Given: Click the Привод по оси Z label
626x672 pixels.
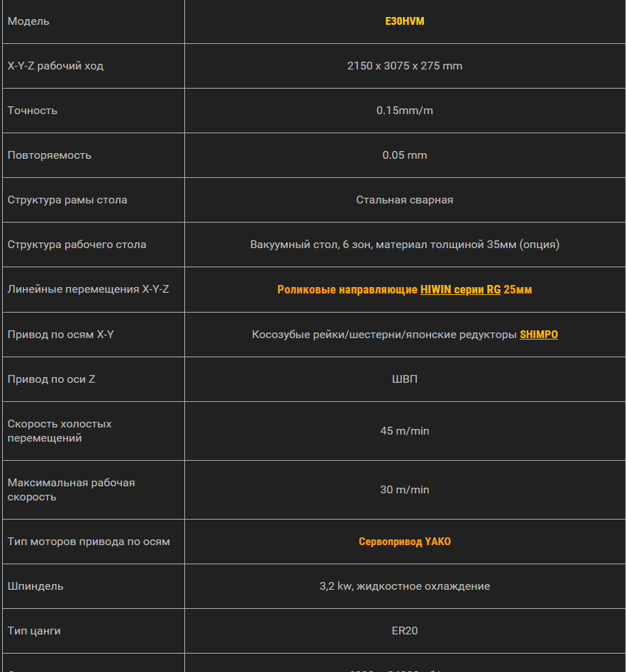Looking at the screenshot, I should pos(52,379).
